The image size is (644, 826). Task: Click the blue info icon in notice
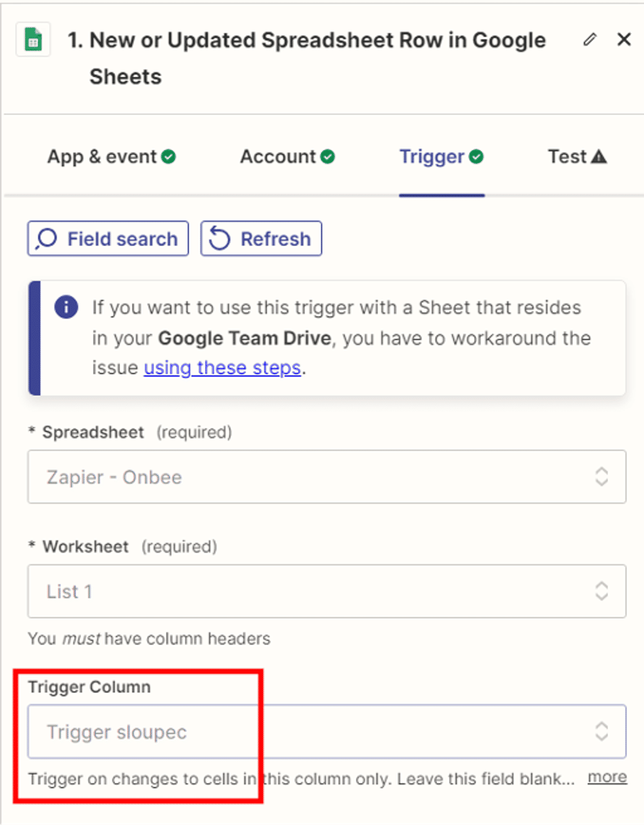pos(66,307)
